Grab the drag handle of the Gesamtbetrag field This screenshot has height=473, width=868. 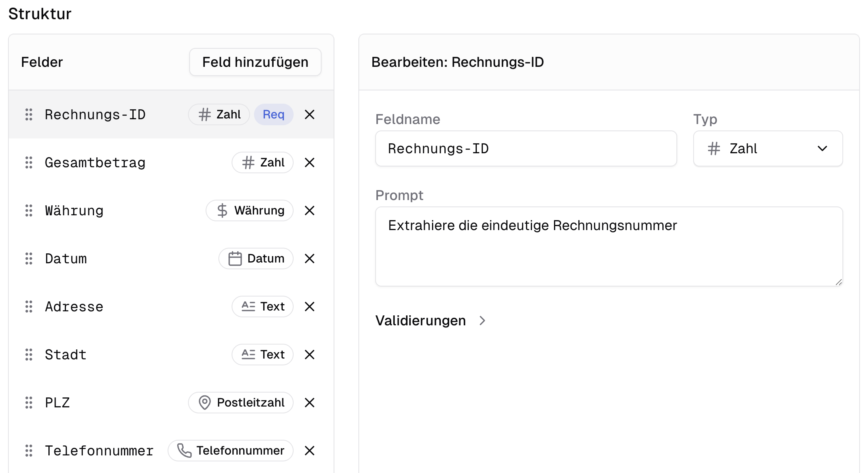click(28, 162)
